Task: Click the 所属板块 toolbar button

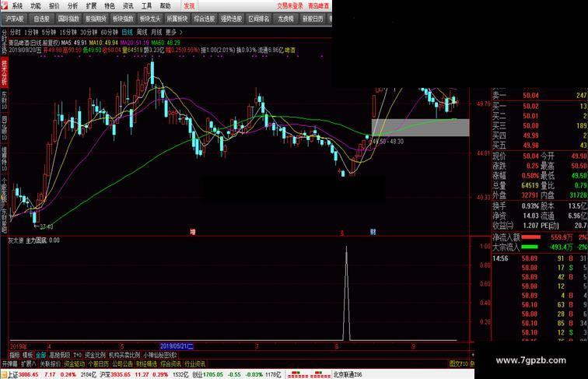Action: click(177, 19)
